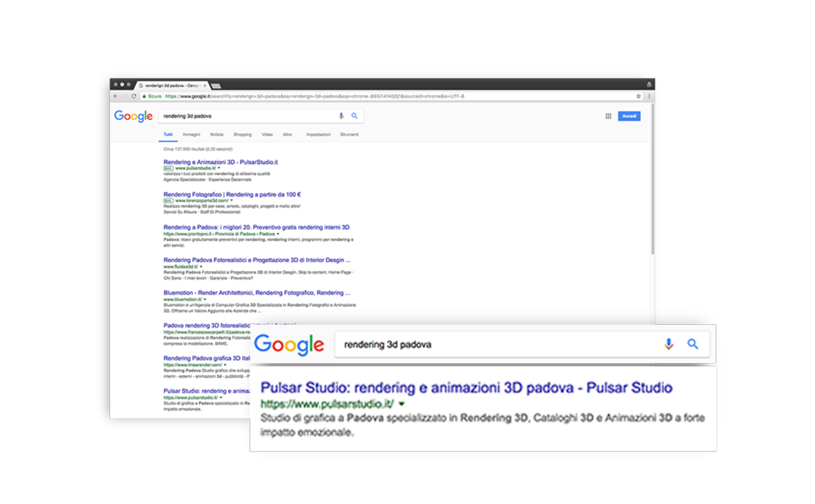The image size is (815, 504).
Task: Expand the arrow next to prontopro.it Padova URL
Action: point(278,234)
